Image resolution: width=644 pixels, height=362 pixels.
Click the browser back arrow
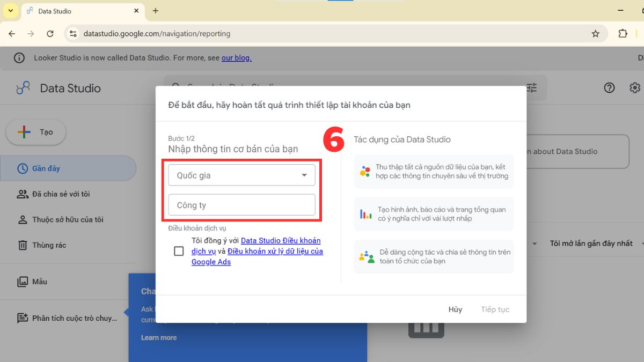(x=12, y=33)
